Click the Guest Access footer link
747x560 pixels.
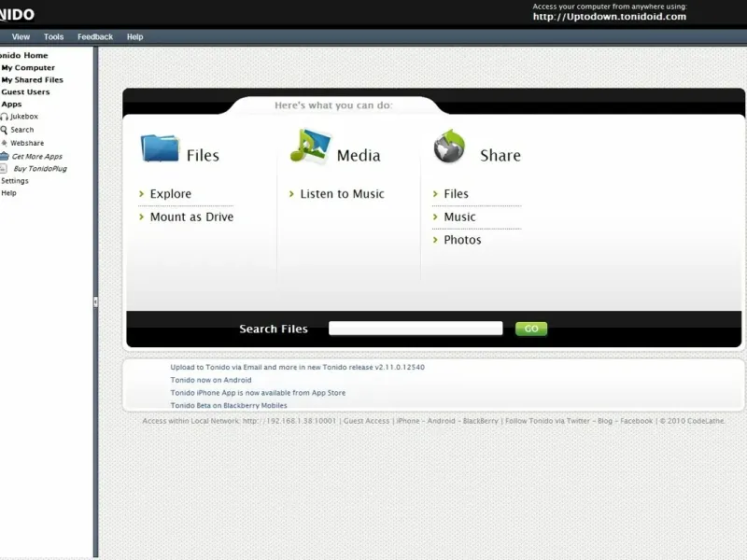(366, 421)
